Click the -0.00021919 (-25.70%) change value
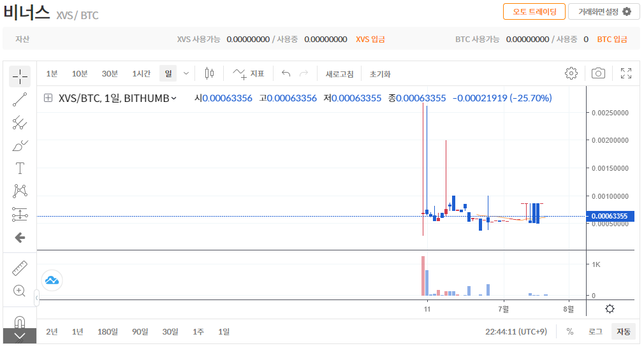 (x=502, y=98)
